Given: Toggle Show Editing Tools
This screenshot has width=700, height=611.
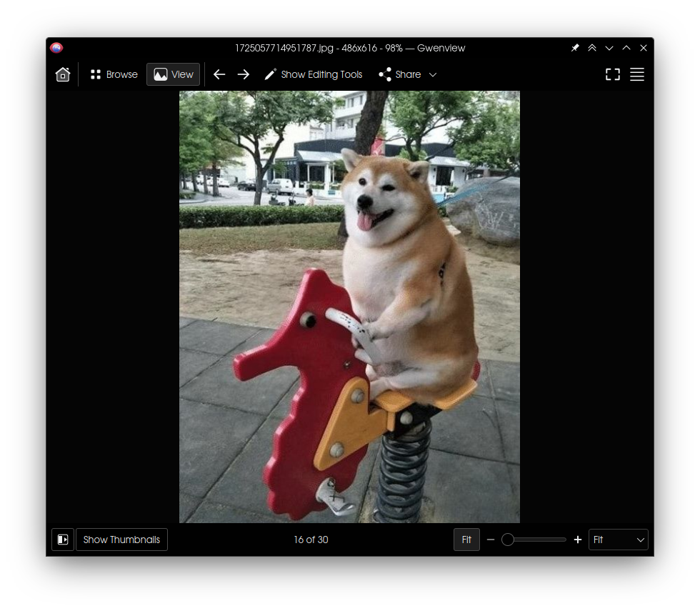Looking at the screenshot, I should coord(314,74).
